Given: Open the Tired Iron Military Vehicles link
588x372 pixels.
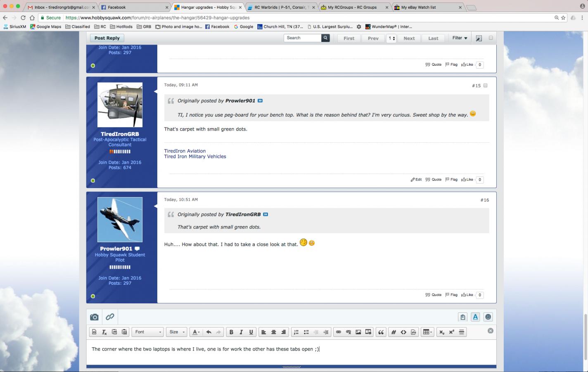Looking at the screenshot, I should click(x=195, y=157).
